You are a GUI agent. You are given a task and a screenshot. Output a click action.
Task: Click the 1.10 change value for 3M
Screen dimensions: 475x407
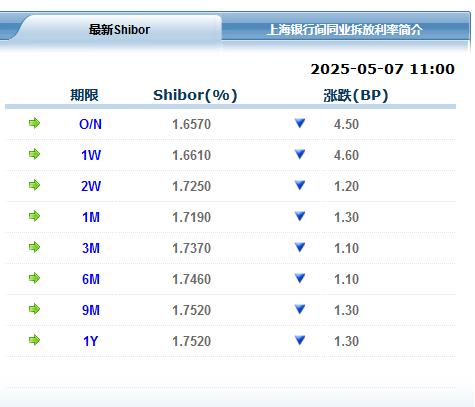[x=346, y=248]
